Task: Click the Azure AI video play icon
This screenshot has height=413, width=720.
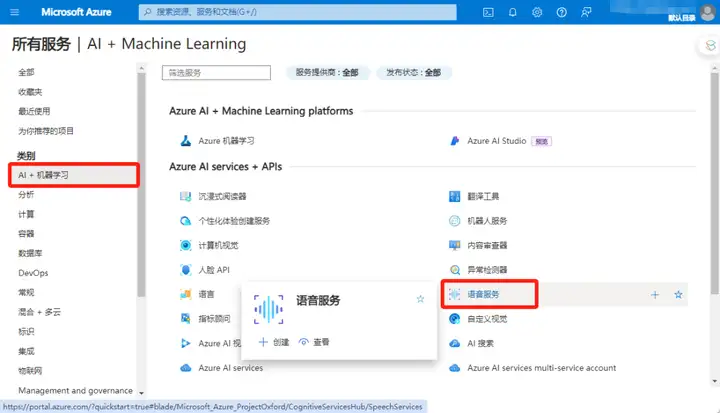Action: point(186,343)
